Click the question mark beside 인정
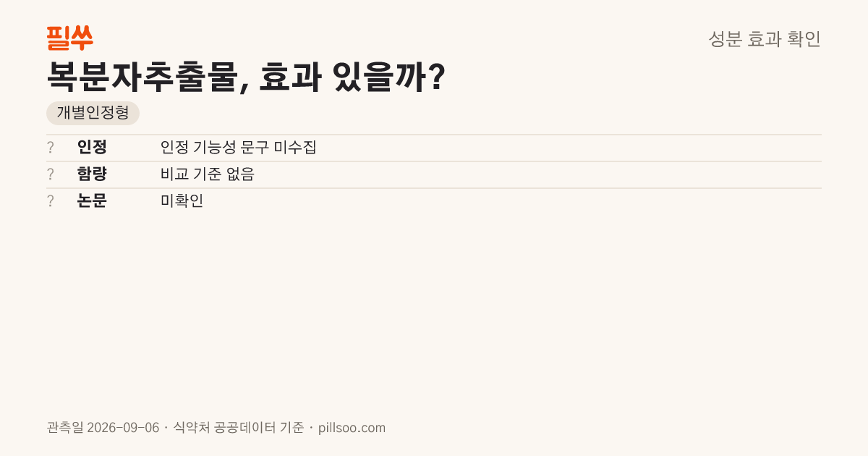The image size is (868, 456). (x=51, y=148)
